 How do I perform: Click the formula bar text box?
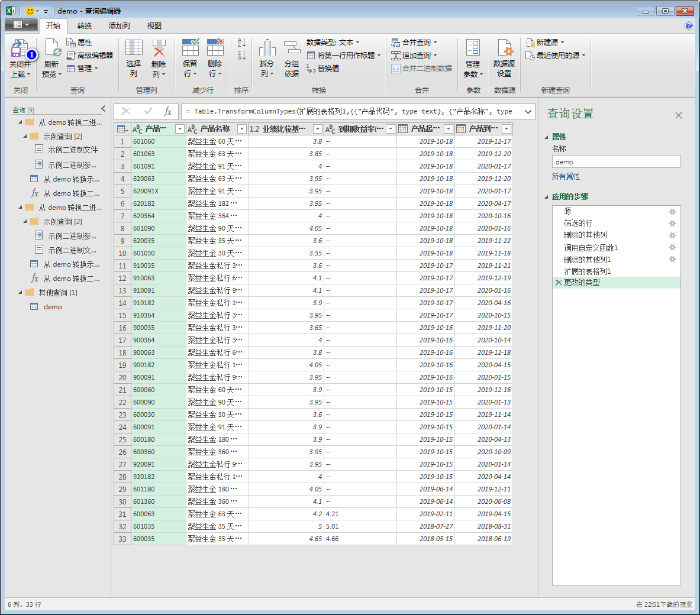pos(351,112)
